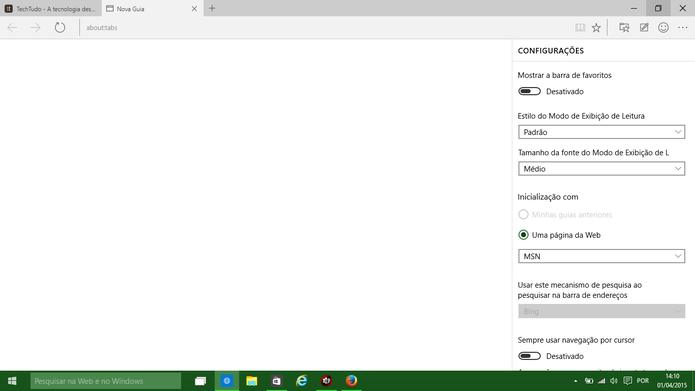Open the Médio font size dropdown
Image resolution: width=695 pixels, height=391 pixels.
coord(601,169)
